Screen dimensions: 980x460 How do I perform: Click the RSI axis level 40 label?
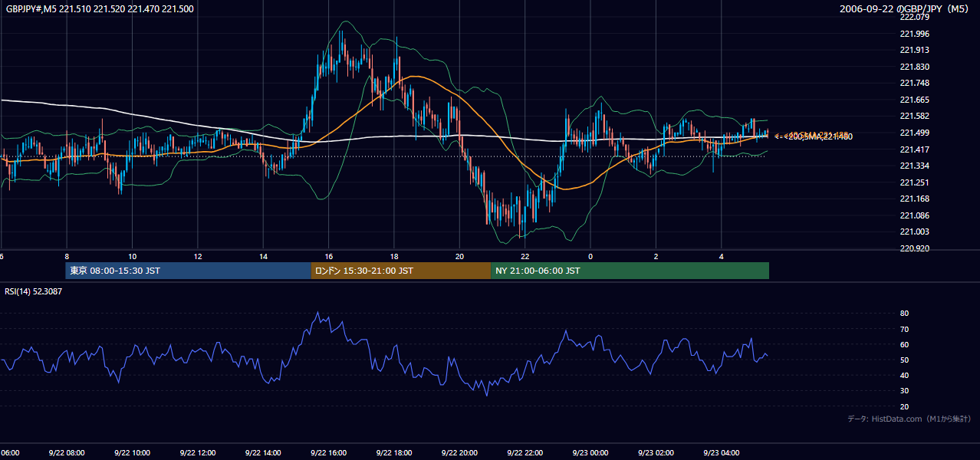point(905,375)
